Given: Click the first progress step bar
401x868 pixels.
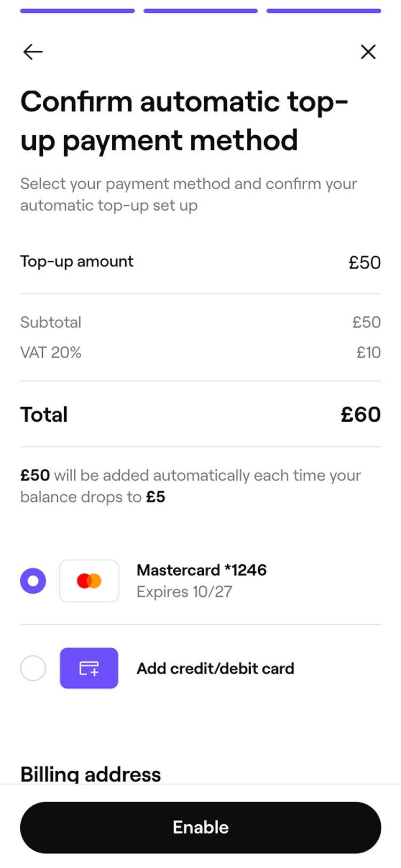Looking at the screenshot, I should pos(78,11).
